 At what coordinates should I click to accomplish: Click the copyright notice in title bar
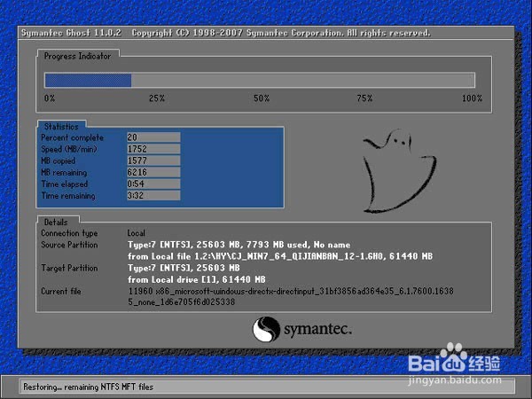[x=281, y=33]
